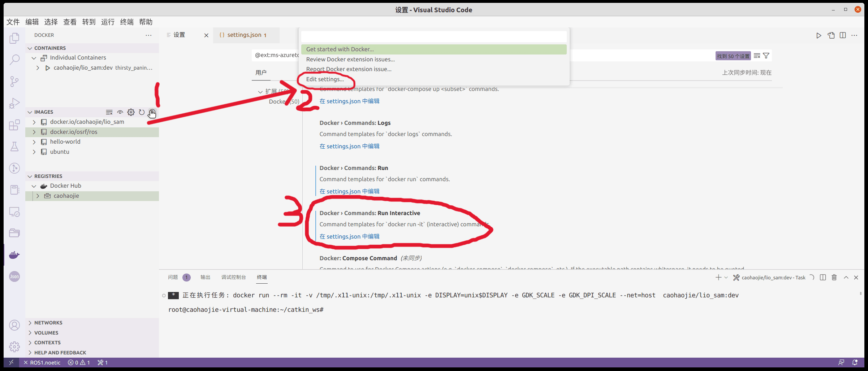This screenshot has height=371, width=868.
Task: Refresh the Images list
Action: (142, 112)
